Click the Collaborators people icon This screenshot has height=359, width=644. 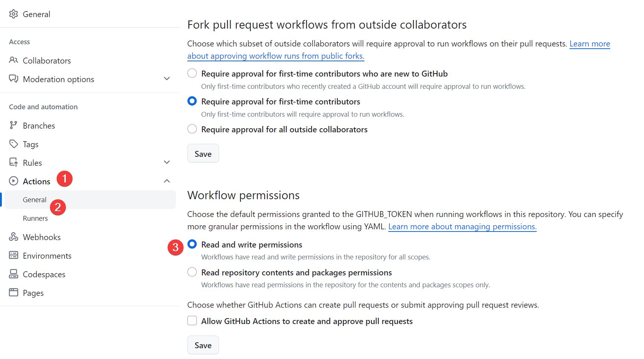coord(14,60)
